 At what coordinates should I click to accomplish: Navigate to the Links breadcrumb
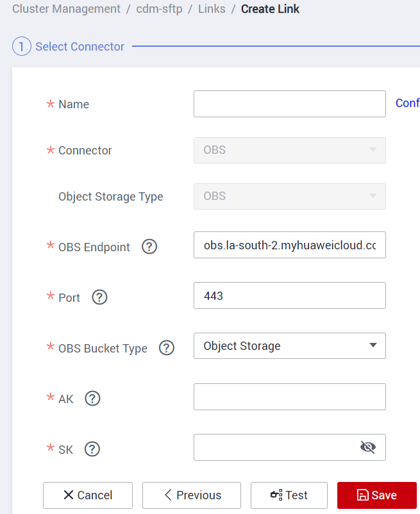pos(212,9)
